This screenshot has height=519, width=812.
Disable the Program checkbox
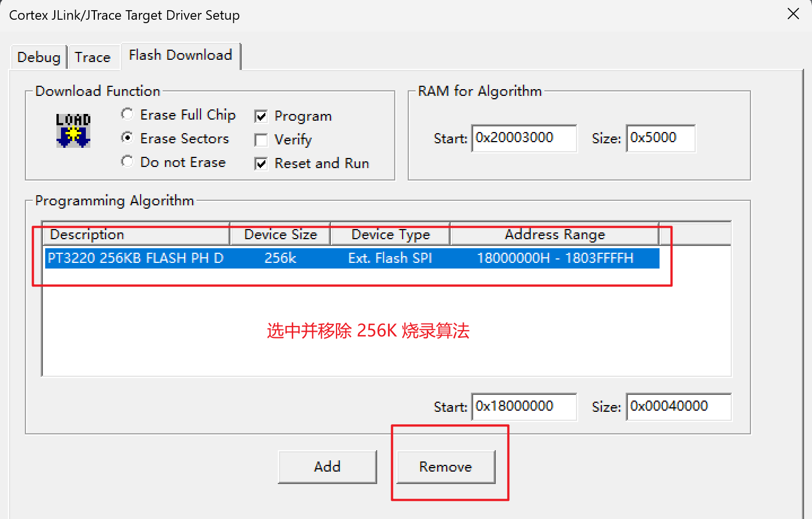(x=260, y=116)
